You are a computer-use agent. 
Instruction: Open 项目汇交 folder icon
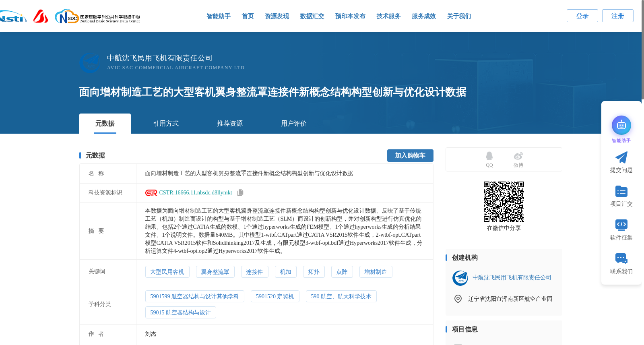coord(621,191)
